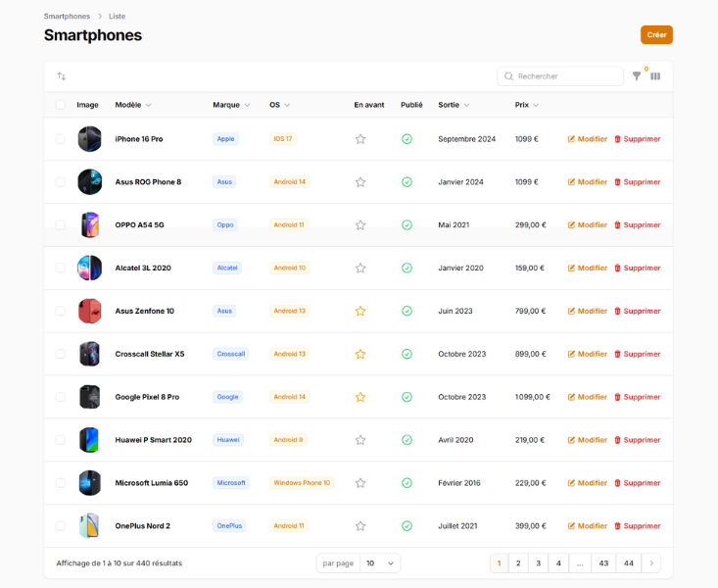Click the Créer button

point(656,35)
